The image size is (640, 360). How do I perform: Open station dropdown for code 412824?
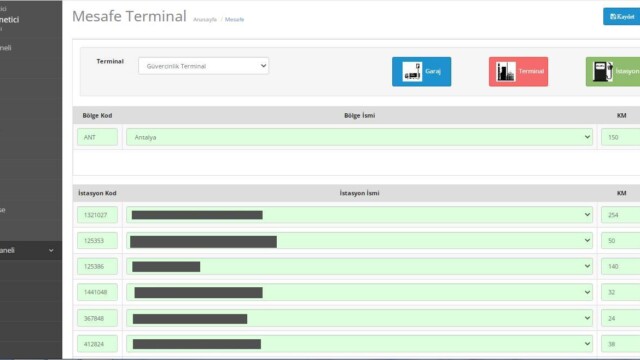pyautogui.click(x=359, y=344)
